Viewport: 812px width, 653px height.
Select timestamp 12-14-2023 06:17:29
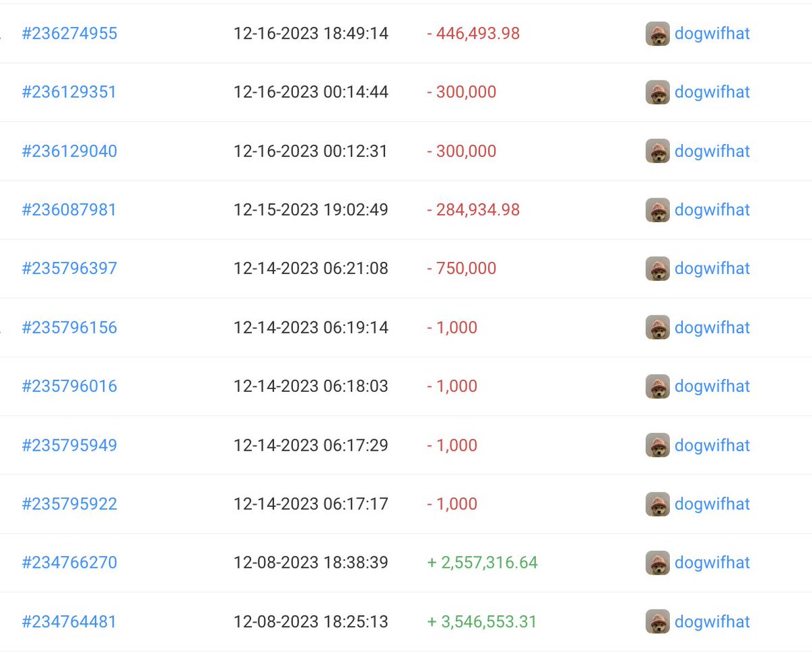click(311, 445)
